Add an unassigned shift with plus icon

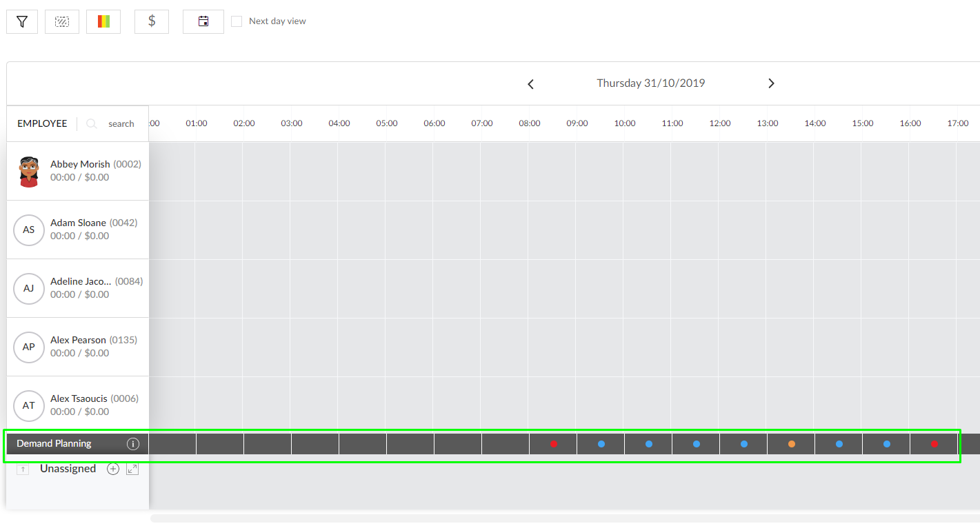pos(113,469)
